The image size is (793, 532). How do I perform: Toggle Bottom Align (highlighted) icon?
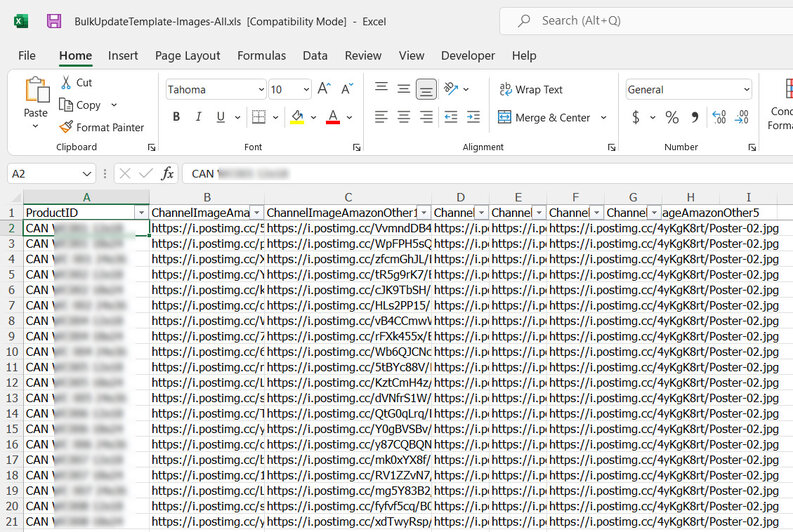(x=426, y=90)
